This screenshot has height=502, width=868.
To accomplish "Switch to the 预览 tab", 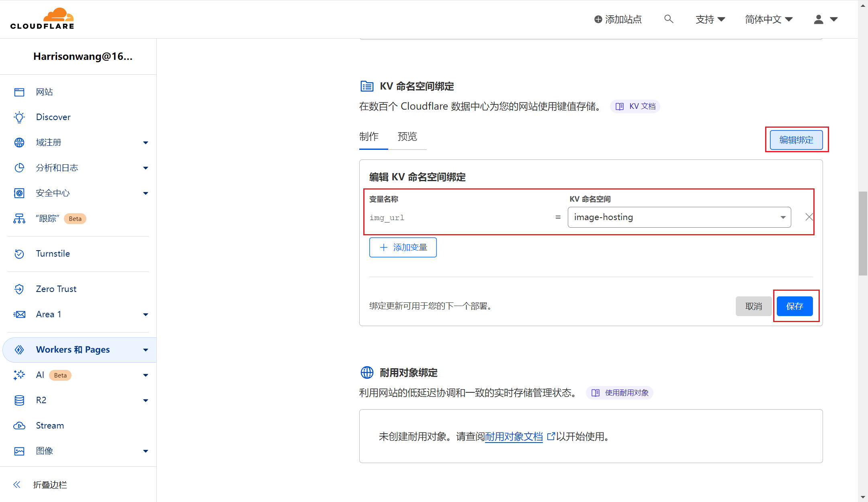I will pos(407,137).
